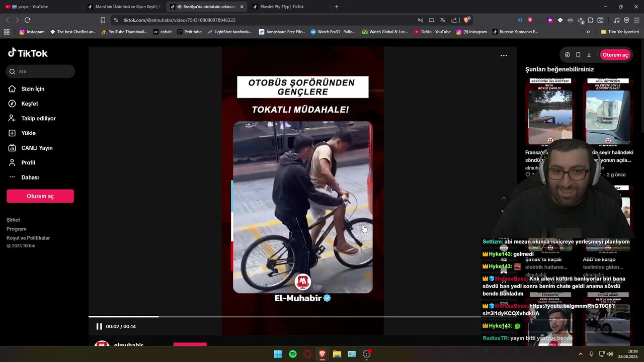Screen dimensions: 644x362
Task: Open a new browser tab
Action: [x=337, y=7]
